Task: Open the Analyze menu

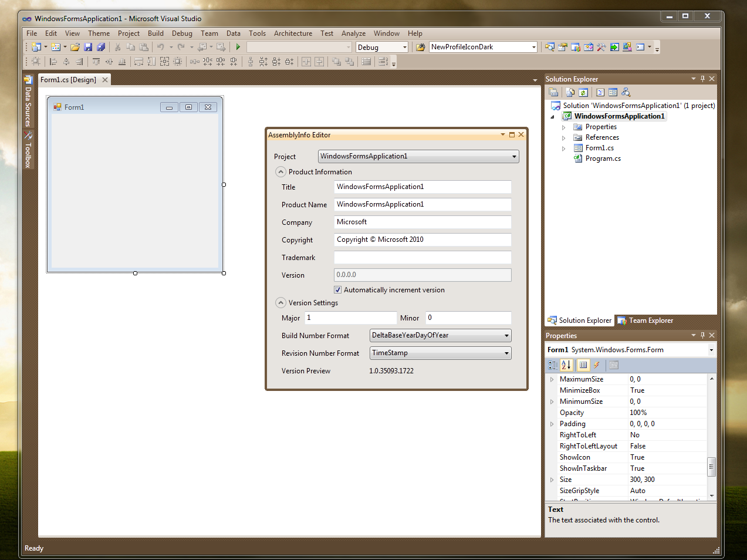Action: coord(353,33)
